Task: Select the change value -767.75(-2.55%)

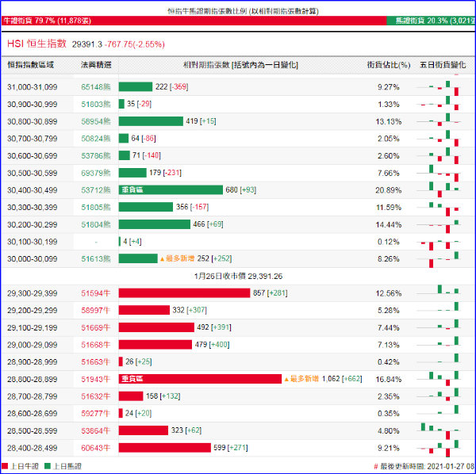Action: 135,44
